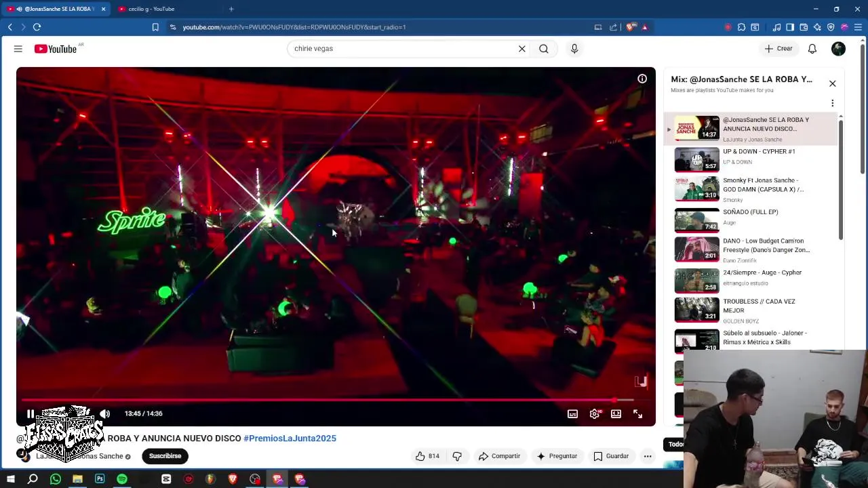Open WhatsApp from the taskbar

[x=56, y=479]
